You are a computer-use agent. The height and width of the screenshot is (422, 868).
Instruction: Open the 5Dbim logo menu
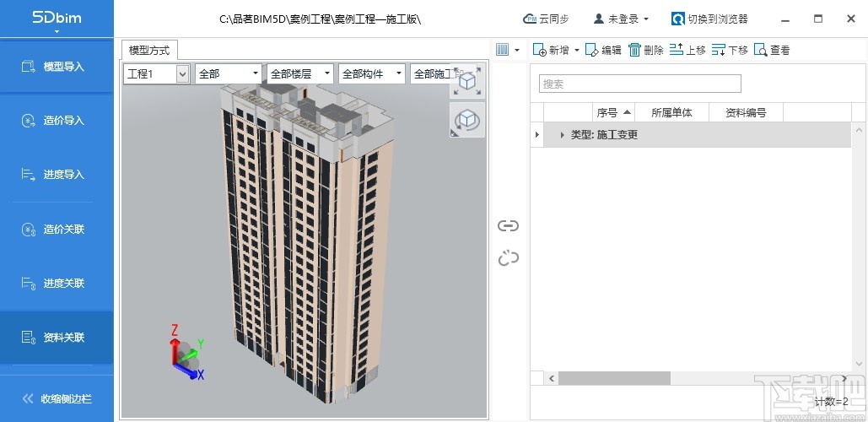coord(57,19)
